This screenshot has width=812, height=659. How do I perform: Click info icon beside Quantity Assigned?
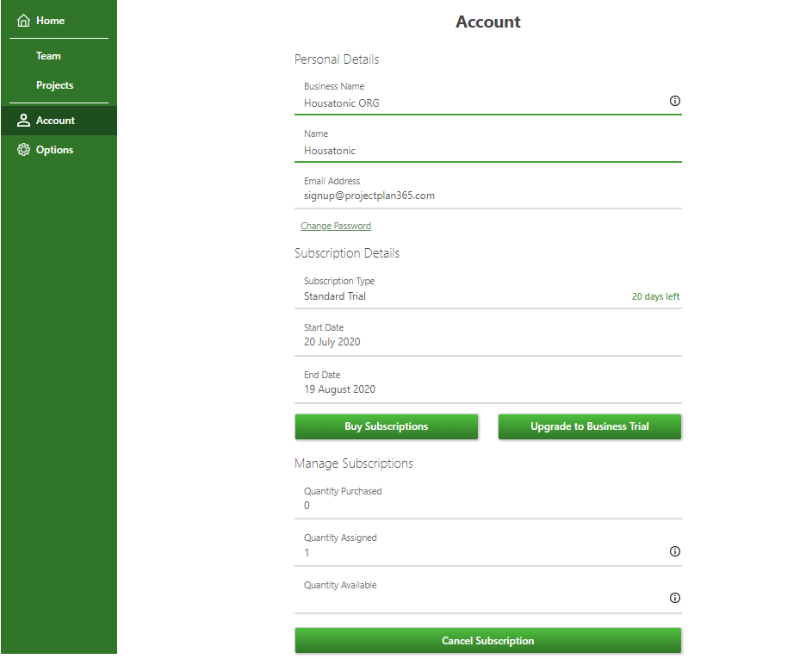point(675,551)
